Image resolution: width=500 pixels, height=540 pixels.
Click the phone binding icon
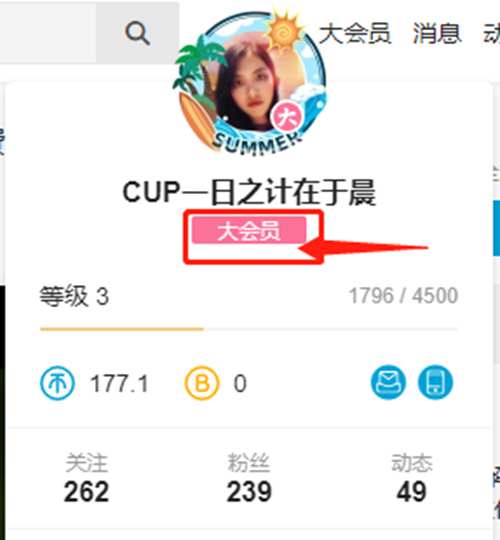pos(436,382)
